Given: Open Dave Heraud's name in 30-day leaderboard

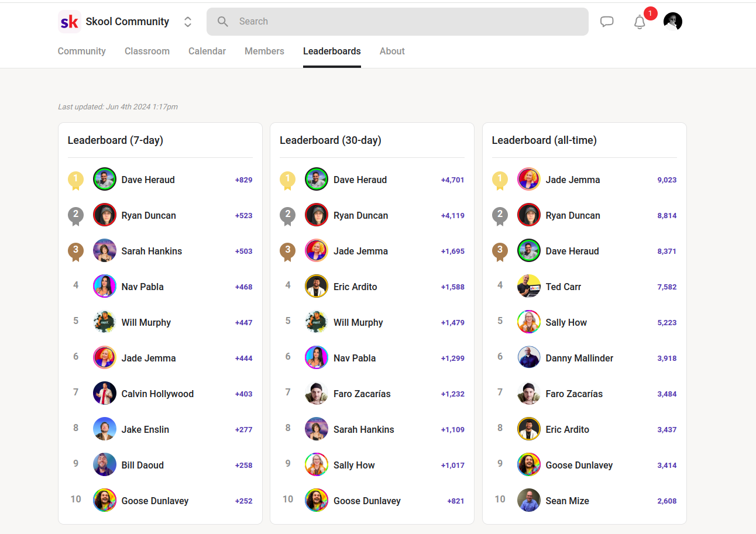Looking at the screenshot, I should (x=360, y=180).
